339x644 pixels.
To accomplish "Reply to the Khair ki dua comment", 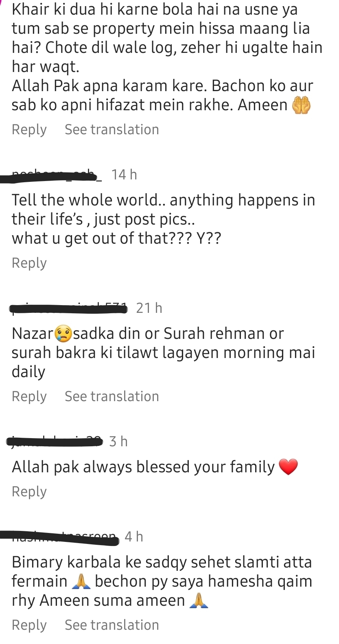I will tap(29, 130).
